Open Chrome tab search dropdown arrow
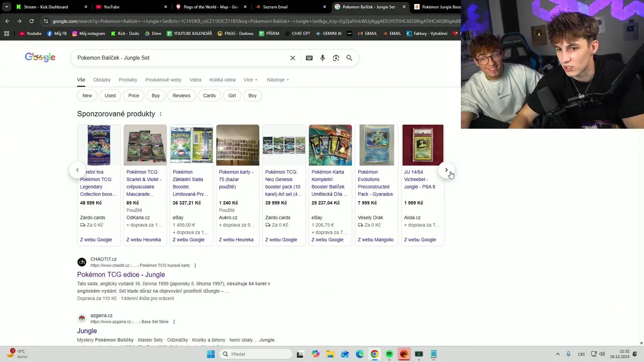Screen dimensions: 644x362 (7, 7)
